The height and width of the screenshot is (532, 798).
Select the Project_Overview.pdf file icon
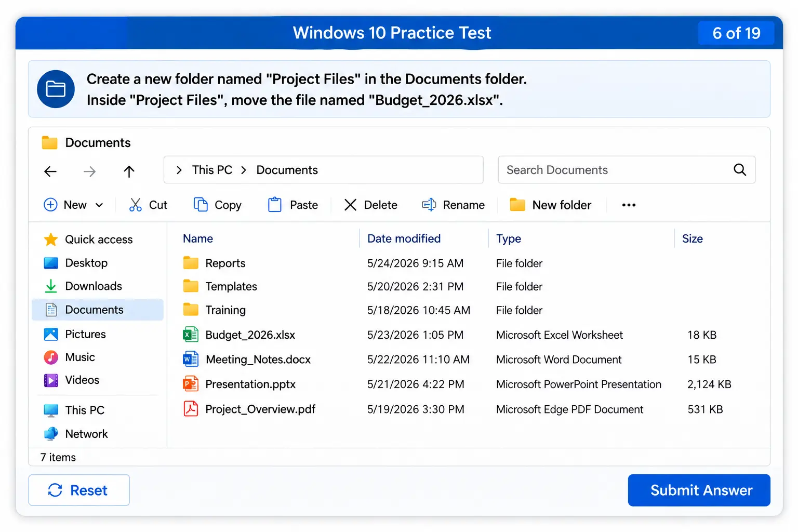click(191, 409)
